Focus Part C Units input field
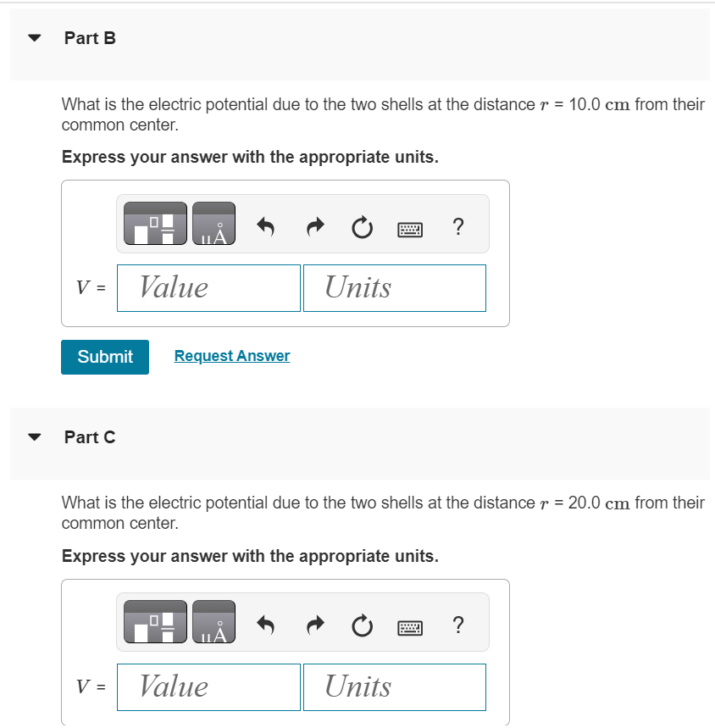The image size is (715, 728). 395,687
